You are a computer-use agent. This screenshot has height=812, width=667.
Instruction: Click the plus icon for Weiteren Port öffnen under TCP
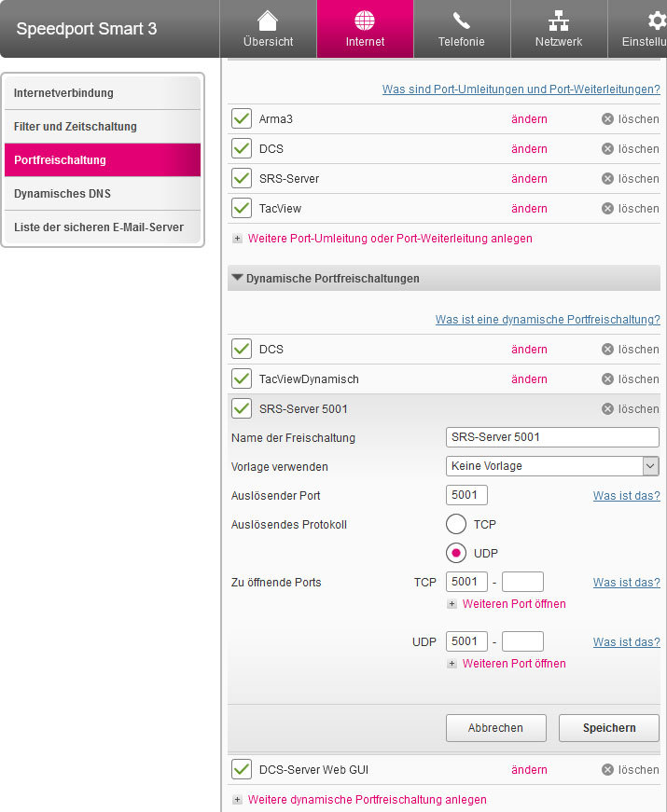click(452, 604)
